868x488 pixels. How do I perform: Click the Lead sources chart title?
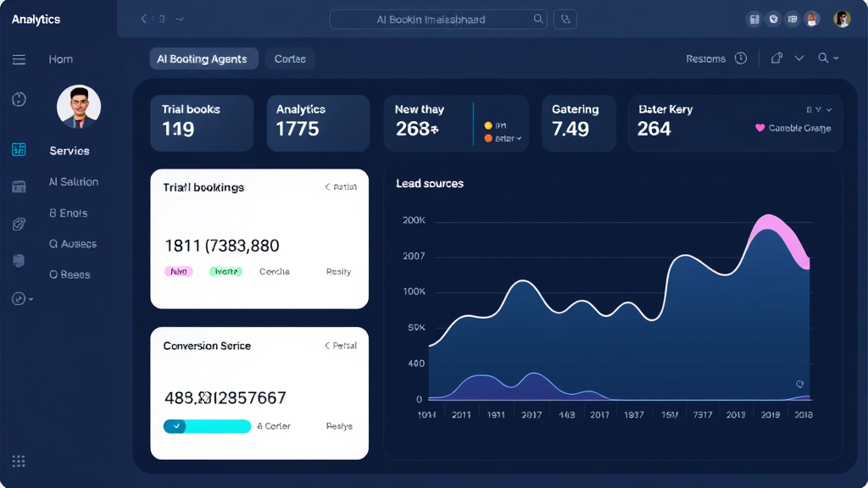pyautogui.click(x=430, y=184)
